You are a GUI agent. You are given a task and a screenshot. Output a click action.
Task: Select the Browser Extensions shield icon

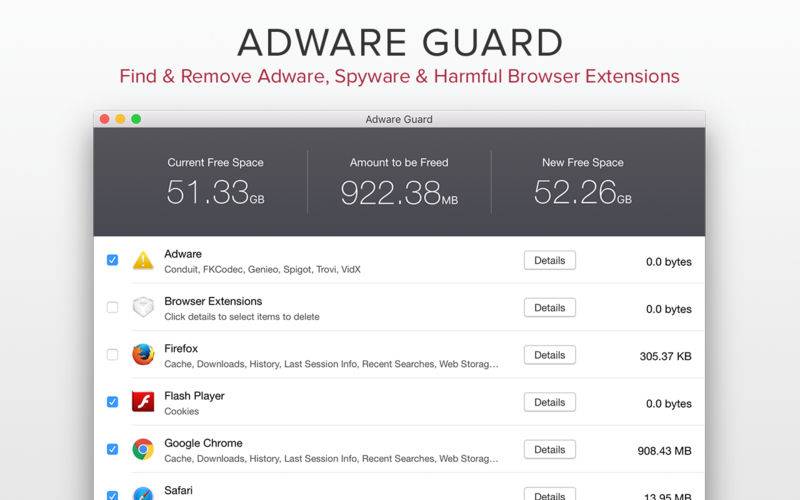click(x=143, y=307)
